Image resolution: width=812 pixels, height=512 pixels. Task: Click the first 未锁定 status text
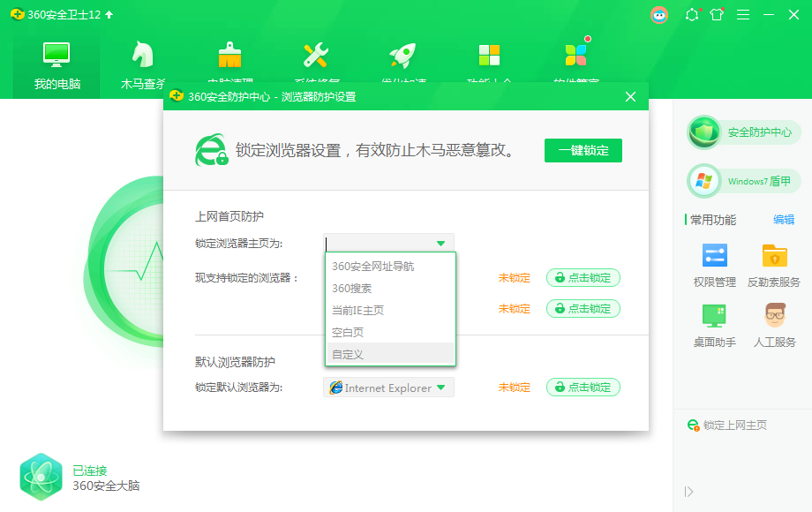tap(515, 278)
